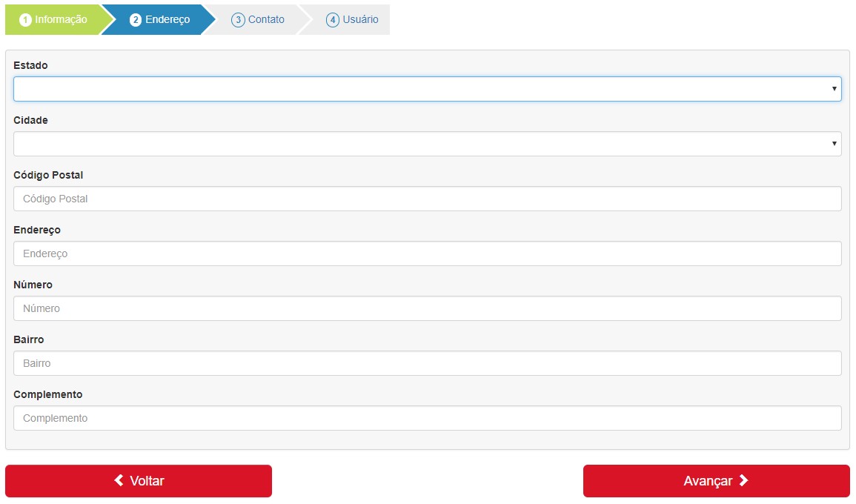Click the Estado dropdown arrow
856x504 pixels.
click(835, 89)
